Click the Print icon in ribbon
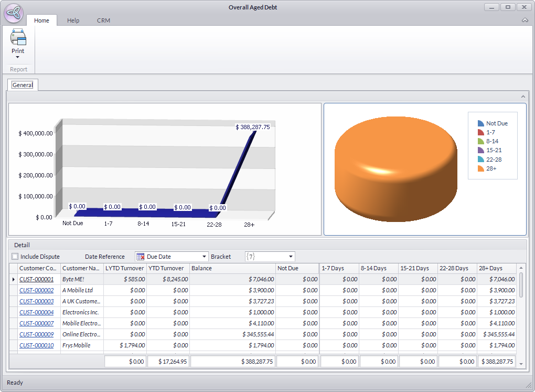 pyautogui.click(x=18, y=38)
